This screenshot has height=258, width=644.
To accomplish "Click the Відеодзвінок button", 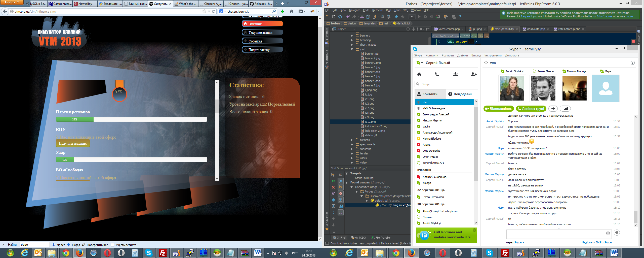I will coord(499,109).
